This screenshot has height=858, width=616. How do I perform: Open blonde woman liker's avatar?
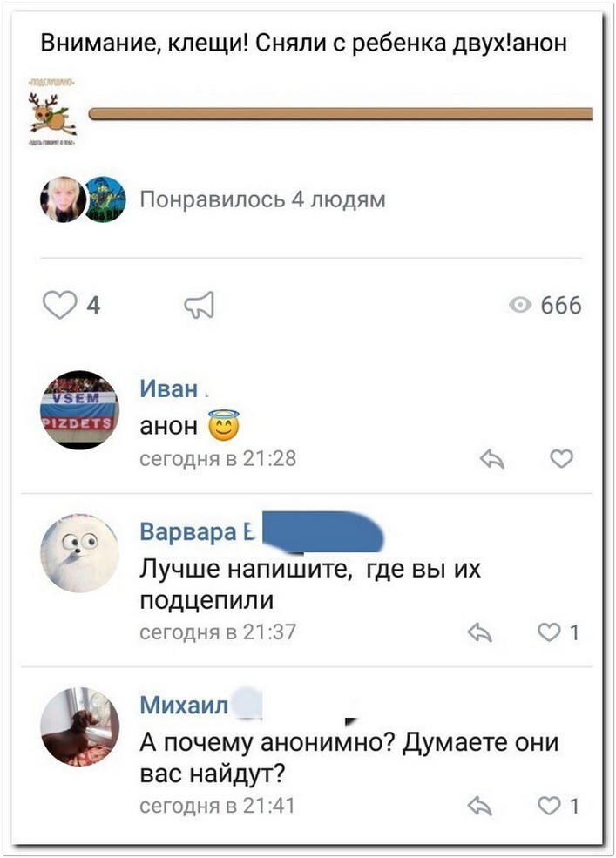63,199
